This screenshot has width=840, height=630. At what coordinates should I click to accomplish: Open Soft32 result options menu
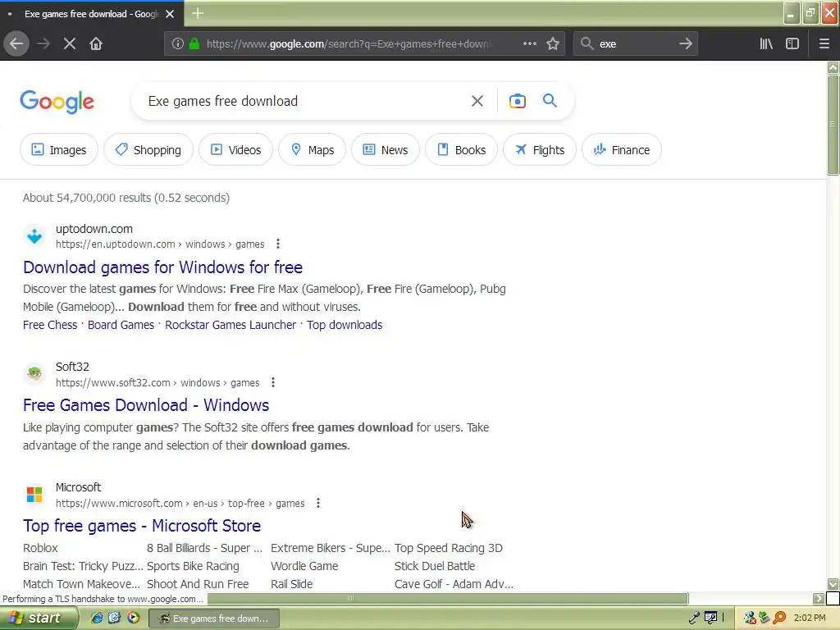click(x=272, y=382)
